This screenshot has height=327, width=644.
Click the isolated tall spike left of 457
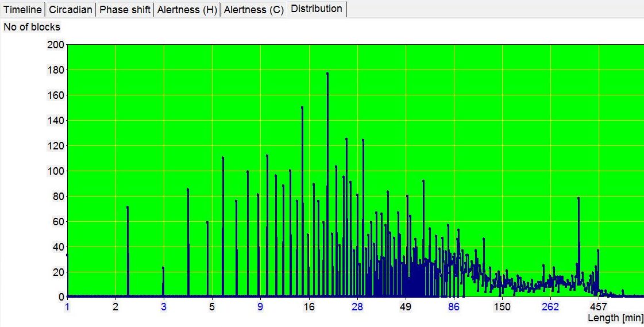(579, 198)
